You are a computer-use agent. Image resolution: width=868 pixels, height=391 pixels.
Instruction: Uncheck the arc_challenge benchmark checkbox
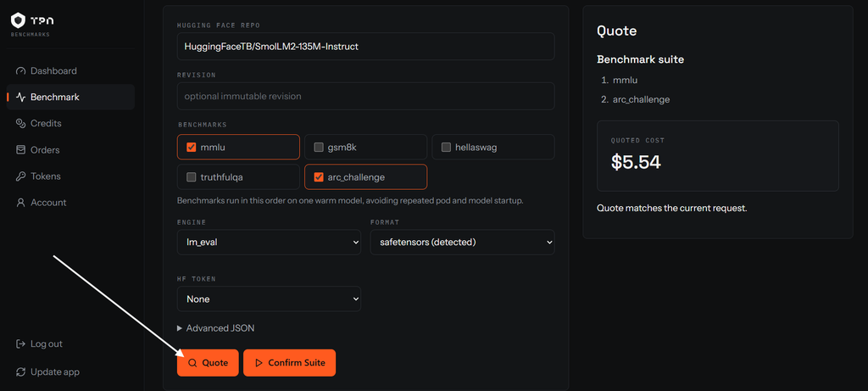pos(319,177)
